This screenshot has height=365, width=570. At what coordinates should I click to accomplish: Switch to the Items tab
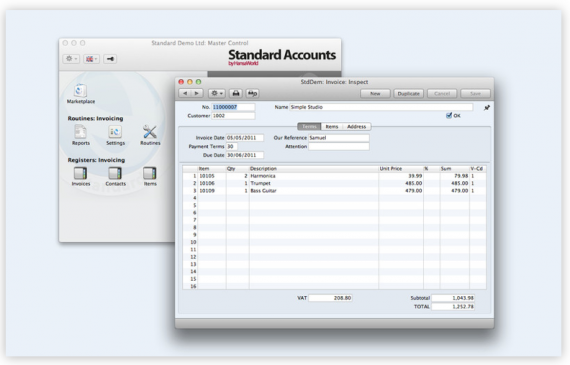pos(332,127)
